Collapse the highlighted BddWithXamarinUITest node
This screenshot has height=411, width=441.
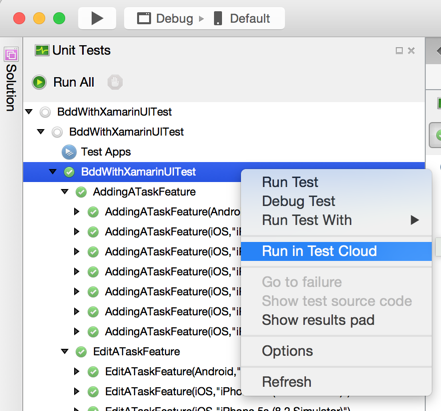(53, 172)
